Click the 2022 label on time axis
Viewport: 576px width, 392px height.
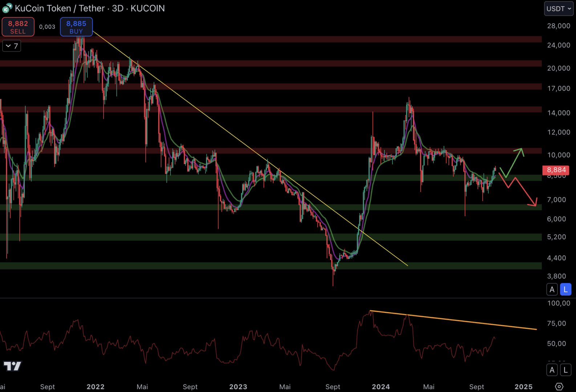coord(96,387)
